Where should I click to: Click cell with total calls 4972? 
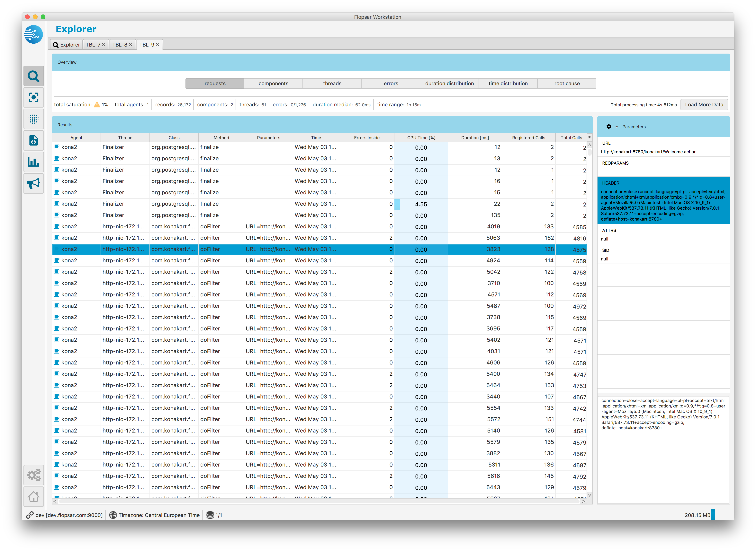[x=571, y=306]
